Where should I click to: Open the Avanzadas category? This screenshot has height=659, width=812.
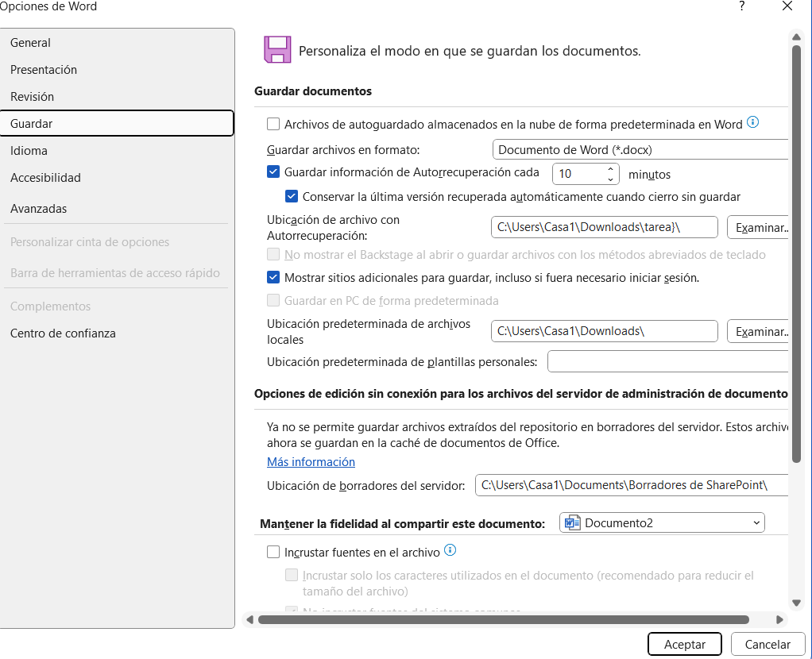pos(117,209)
